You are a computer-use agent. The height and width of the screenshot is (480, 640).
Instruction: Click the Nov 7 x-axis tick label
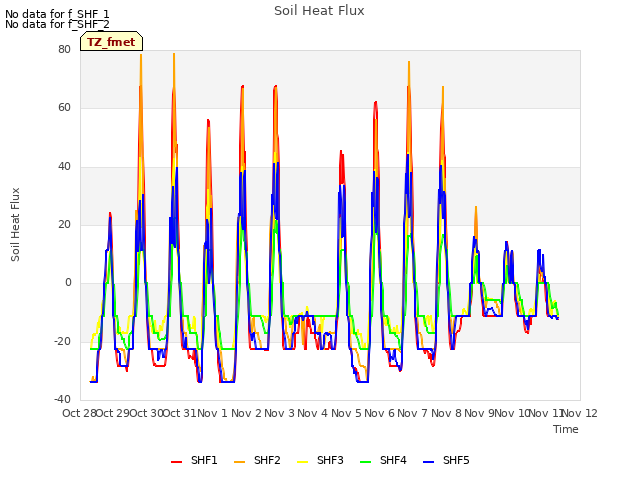click(x=413, y=413)
